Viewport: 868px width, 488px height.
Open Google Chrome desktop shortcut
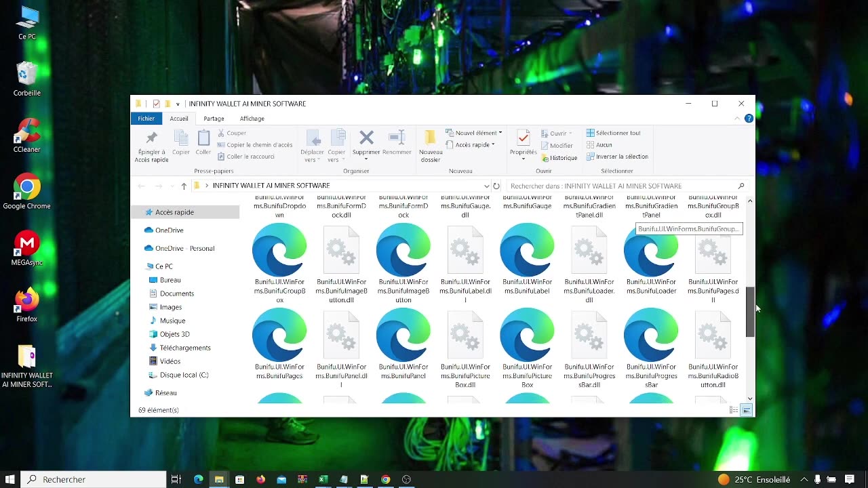(27, 192)
